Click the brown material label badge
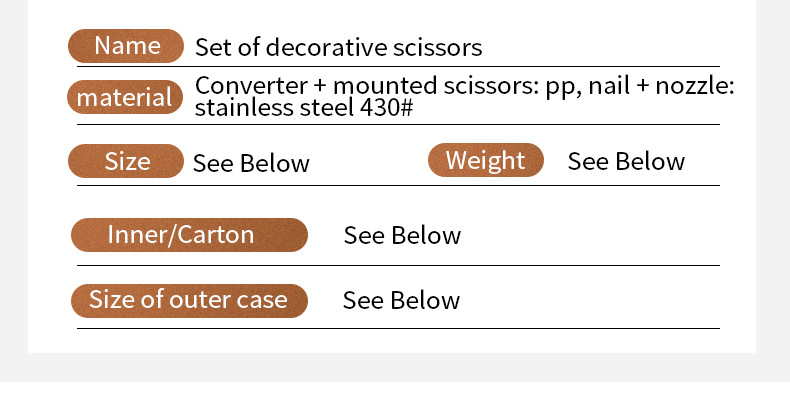Image resolution: width=790 pixels, height=402 pixels. tap(126, 97)
